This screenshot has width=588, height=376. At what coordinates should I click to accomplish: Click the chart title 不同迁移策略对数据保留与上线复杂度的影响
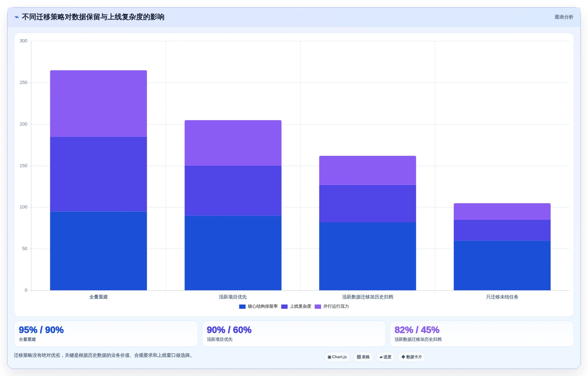pos(93,17)
